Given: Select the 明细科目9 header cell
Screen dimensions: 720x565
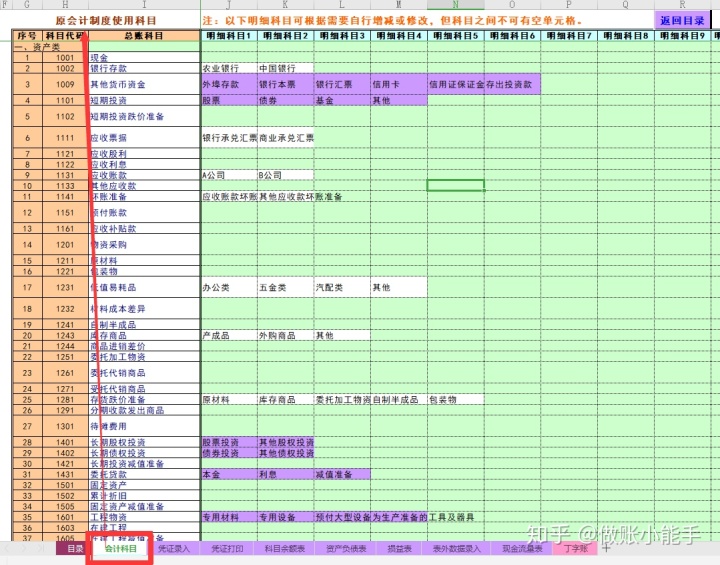Looking at the screenshot, I should pyautogui.click(x=682, y=36).
